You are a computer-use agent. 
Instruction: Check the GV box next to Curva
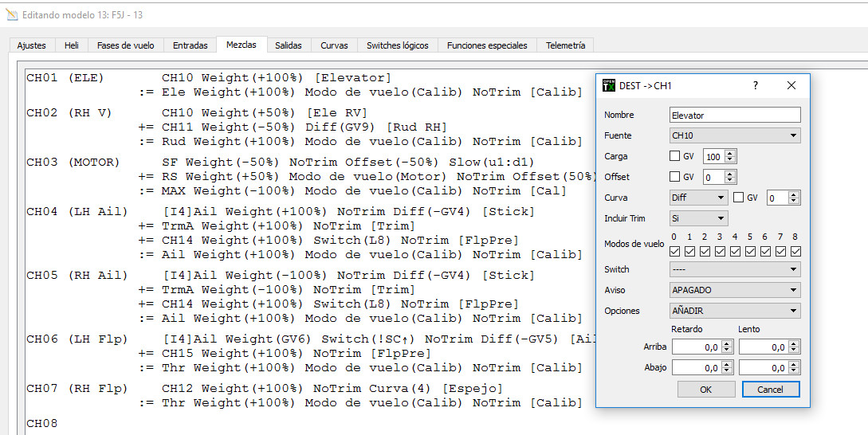(738, 198)
